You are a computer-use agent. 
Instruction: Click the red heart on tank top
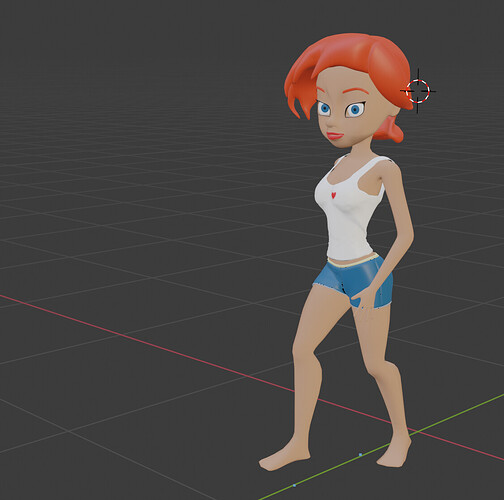coord(334,195)
